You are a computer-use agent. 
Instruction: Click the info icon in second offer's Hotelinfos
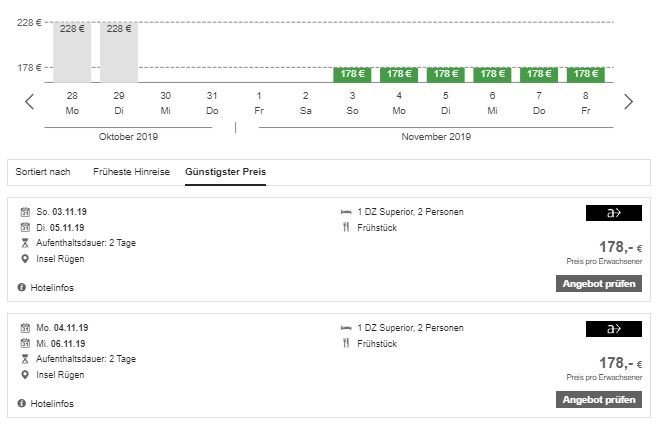pos(22,403)
